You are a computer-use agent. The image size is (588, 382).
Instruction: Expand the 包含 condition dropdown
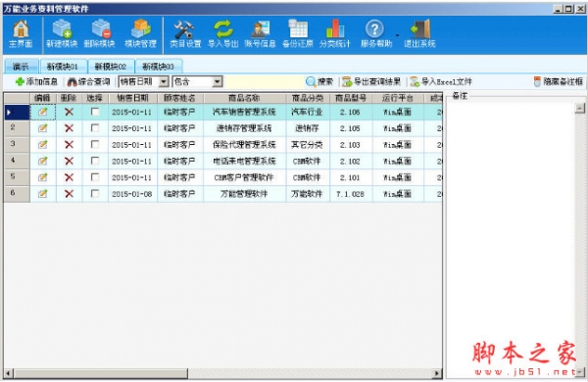pos(218,81)
